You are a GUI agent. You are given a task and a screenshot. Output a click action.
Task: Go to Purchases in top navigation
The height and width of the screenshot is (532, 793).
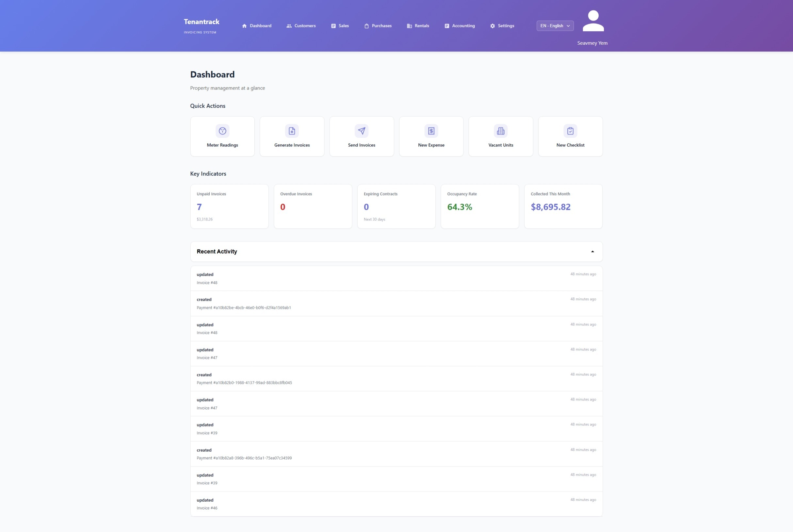(x=378, y=26)
